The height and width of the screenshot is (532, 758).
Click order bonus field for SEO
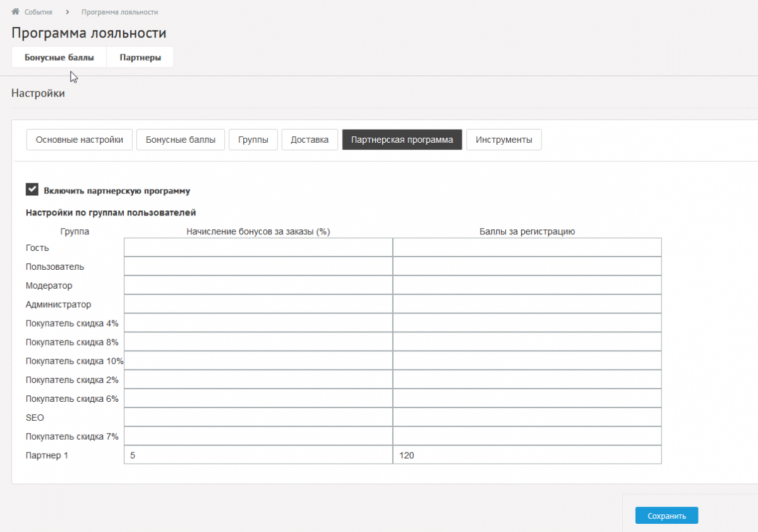click(258, 418)
